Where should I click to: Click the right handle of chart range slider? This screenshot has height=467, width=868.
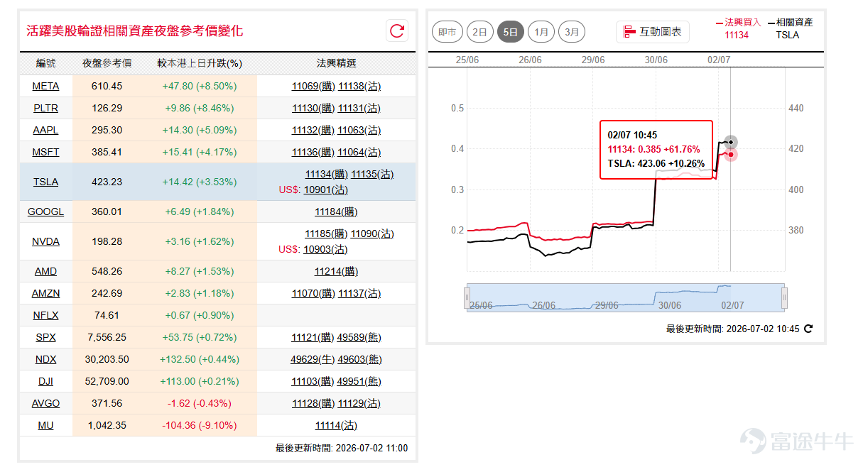[785, 298]
